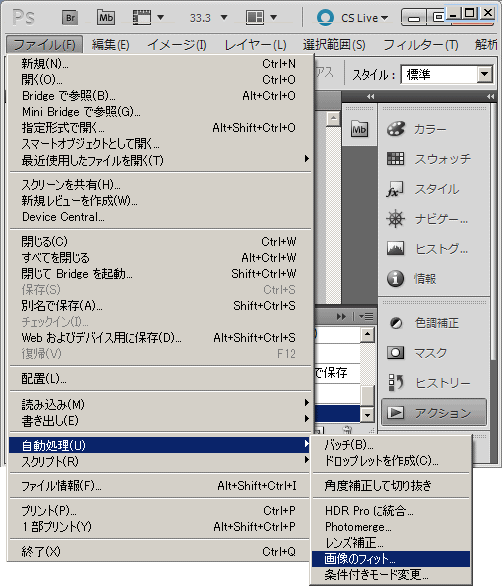This screenshot has height=586, width=502.
Task: Select 角度補正して切り抜き in submenu
Action: [x=391, y=485]
